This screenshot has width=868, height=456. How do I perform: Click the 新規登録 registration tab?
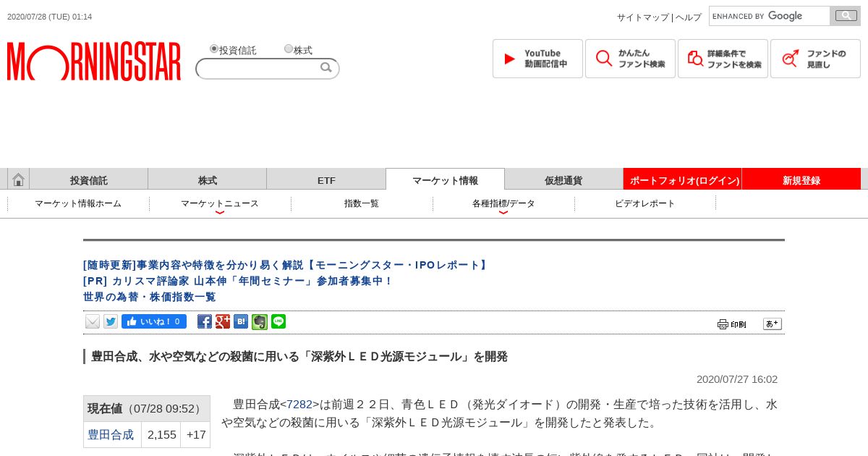click(801, 180)
